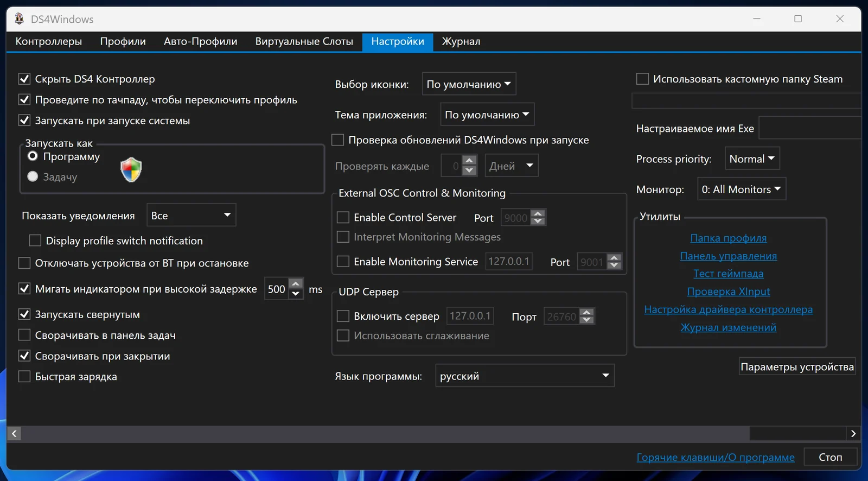The height and width of the screenshot is (481, 868).
Task: Open the 'Панель управления' link
Action: [729, 256]
